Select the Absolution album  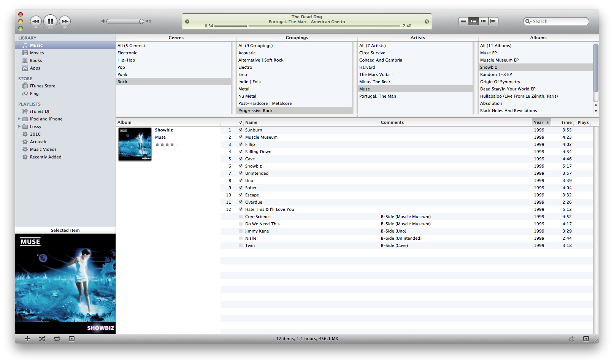coord(536,103)
